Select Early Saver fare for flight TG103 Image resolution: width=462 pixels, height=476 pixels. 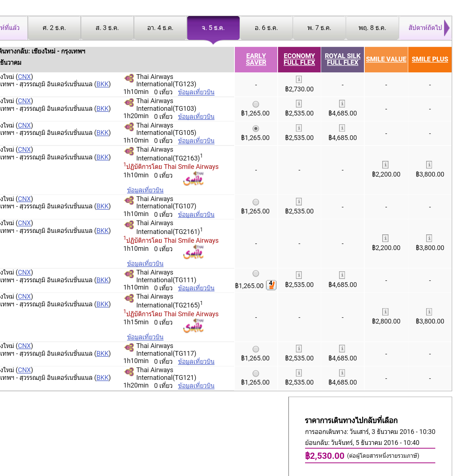pyautogui.click(x=256, y=104)
